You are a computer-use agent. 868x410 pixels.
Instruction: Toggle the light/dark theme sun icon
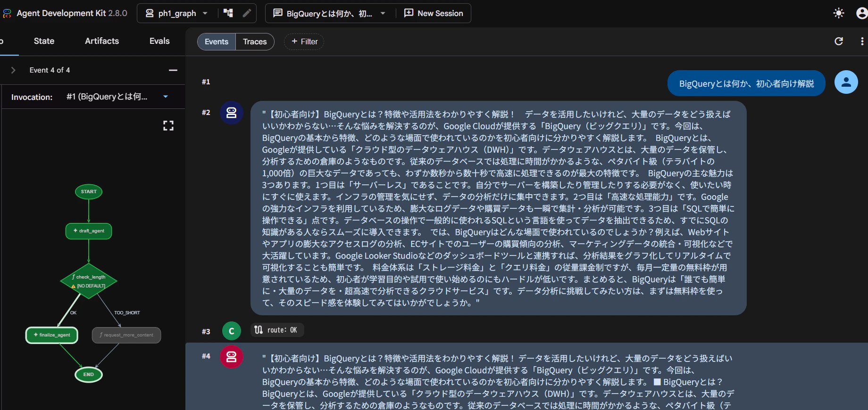pyautogui.click(x=839, y=13)
